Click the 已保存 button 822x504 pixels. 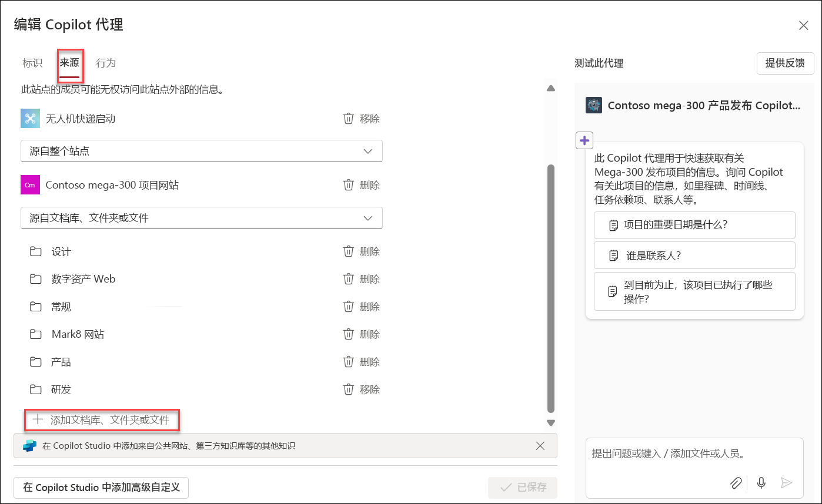(523, 488)
